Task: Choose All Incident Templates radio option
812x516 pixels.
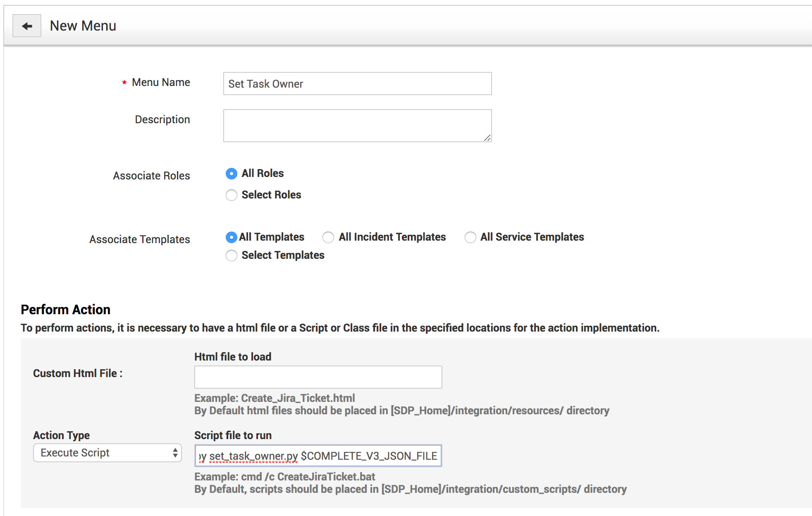Action: point(328,237)
